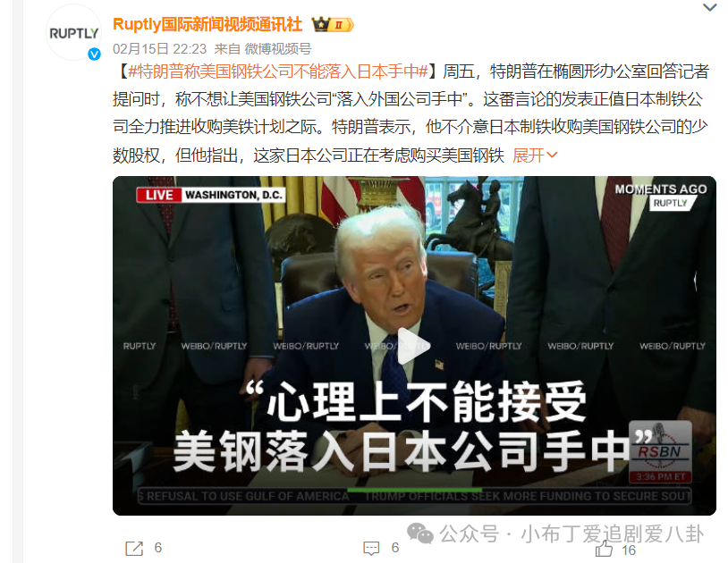Open the comments speech bubble icon
The height and width of the screenshot is (563, 728).
coord(371,548)
